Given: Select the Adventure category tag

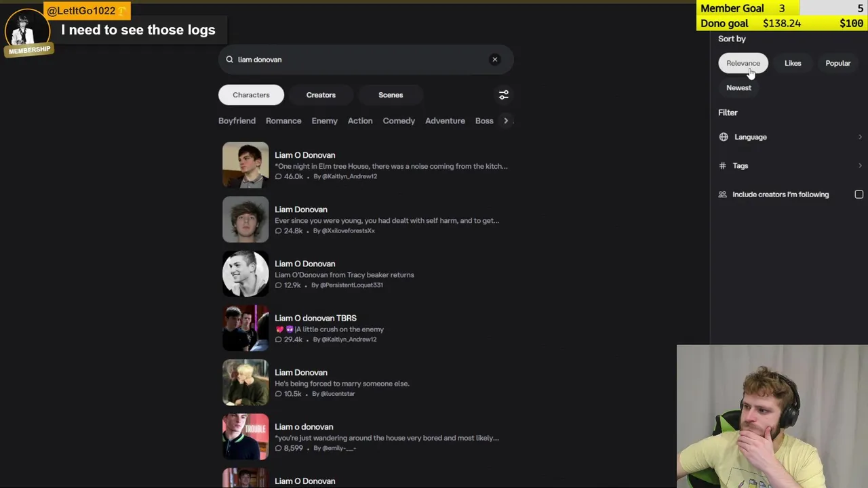Looking at the screenshot, I should point(445,121).
